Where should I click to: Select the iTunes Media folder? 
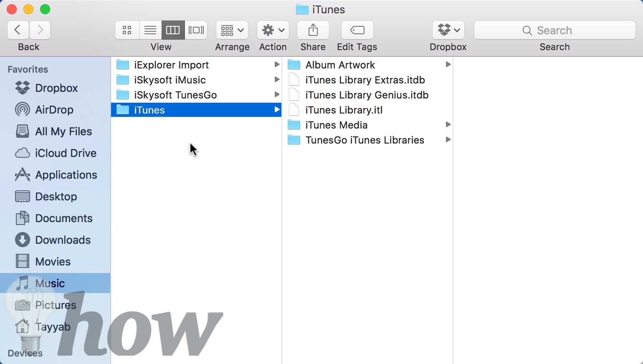(x=367, y=125)
